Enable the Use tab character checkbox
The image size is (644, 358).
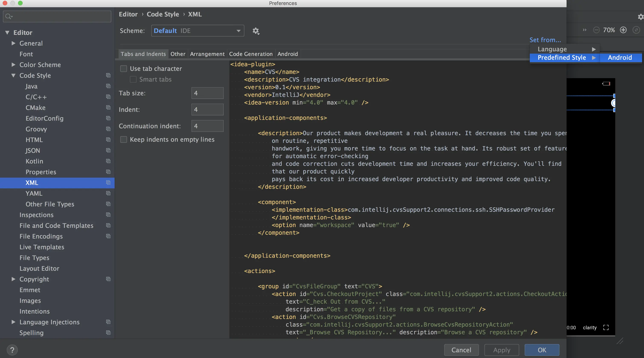tap(124, 69)
